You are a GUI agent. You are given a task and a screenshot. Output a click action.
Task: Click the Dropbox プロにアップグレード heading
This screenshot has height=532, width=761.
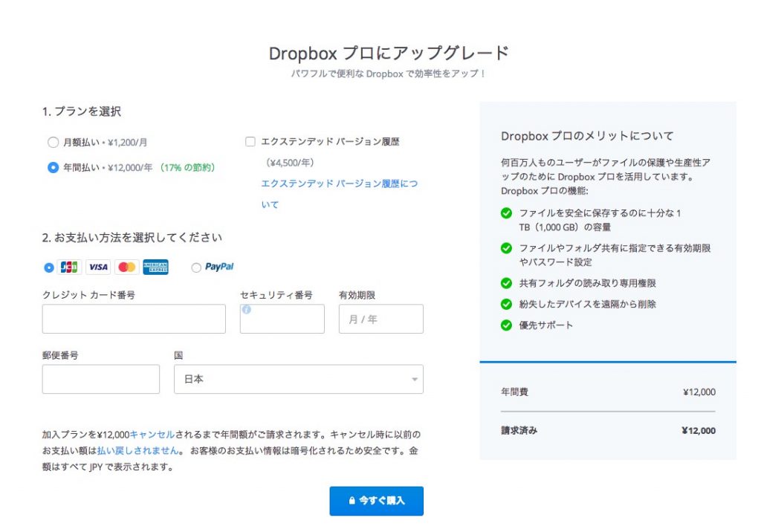point(389,53)
